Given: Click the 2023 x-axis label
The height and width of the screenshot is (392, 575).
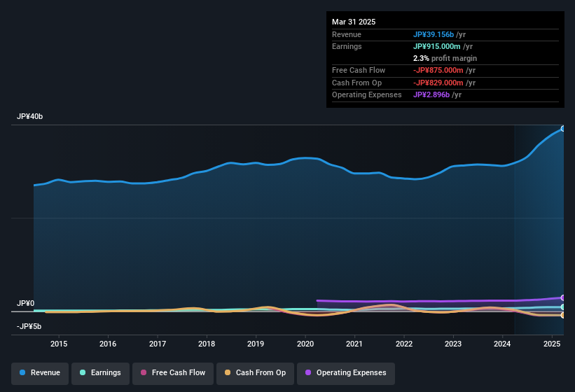Looking at the screenshot, I should click(x=453, y=344).
